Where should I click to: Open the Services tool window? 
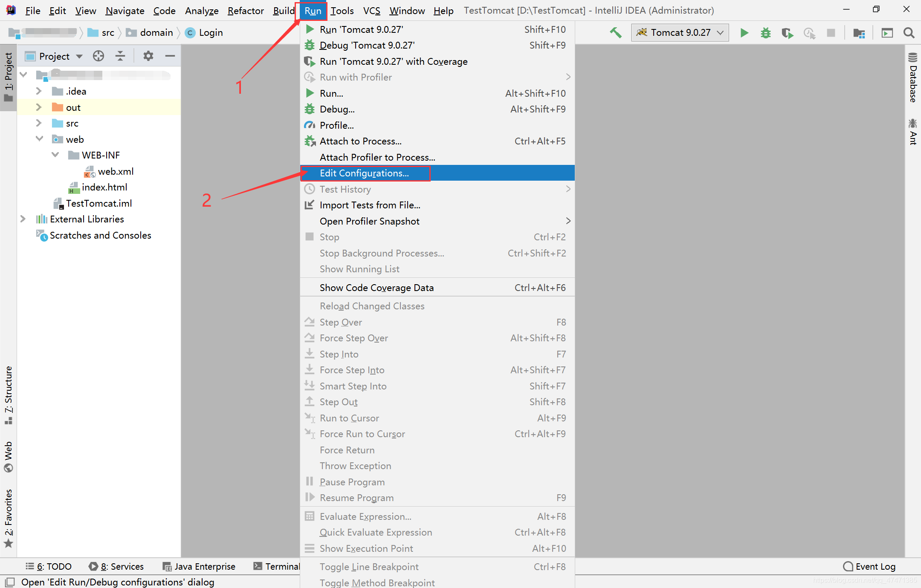[x=116, y=566]
